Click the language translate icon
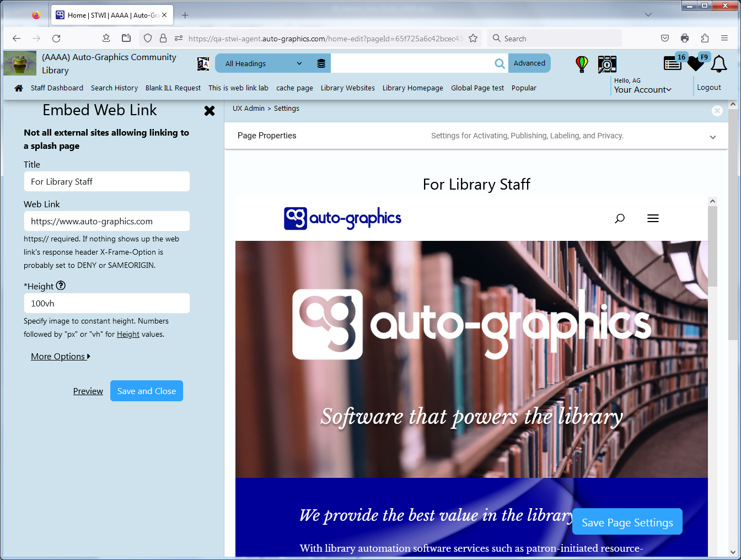This screenshot has height=560, width=741. click(203, 64)
